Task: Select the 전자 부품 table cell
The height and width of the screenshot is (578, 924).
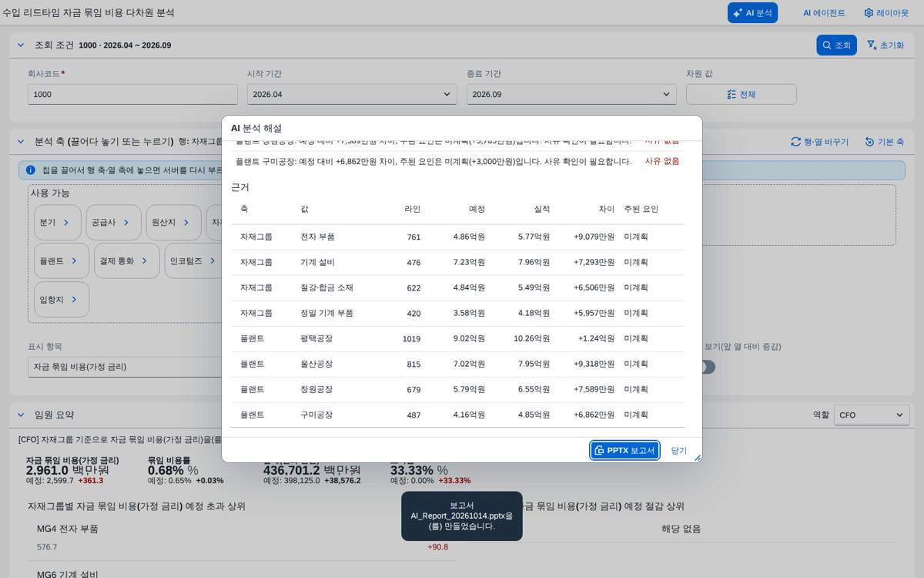Action: coord(317,237)
